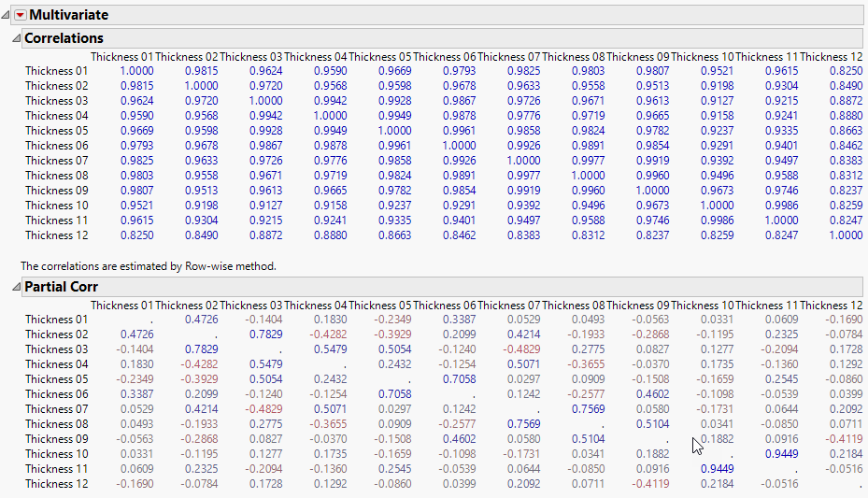Image resolution: width=868 pixels, height=498 pixels.
Task: Collapse the Partial Corr section
Action: [16, 287]
